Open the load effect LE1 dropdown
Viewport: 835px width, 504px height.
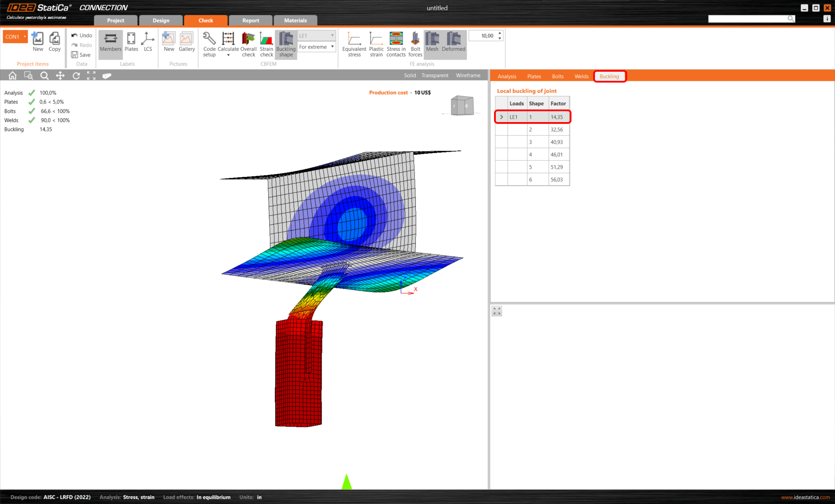click(x=333, y=35)
